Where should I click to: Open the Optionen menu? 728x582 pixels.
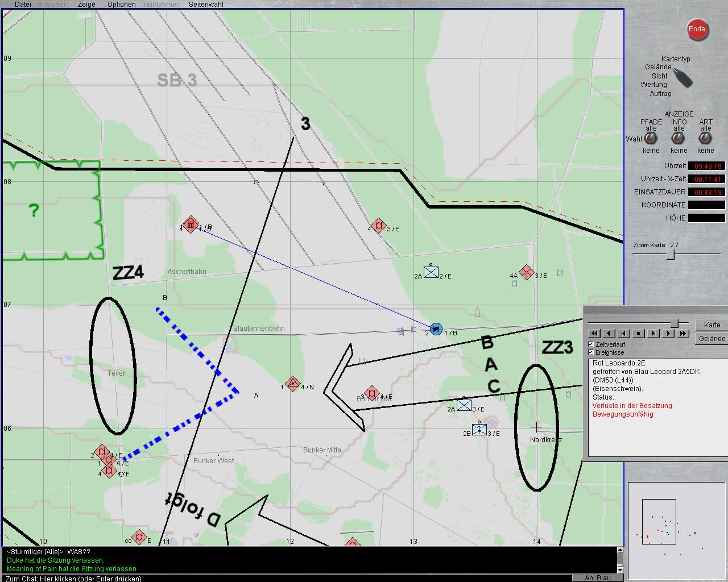tap(121, 4)
